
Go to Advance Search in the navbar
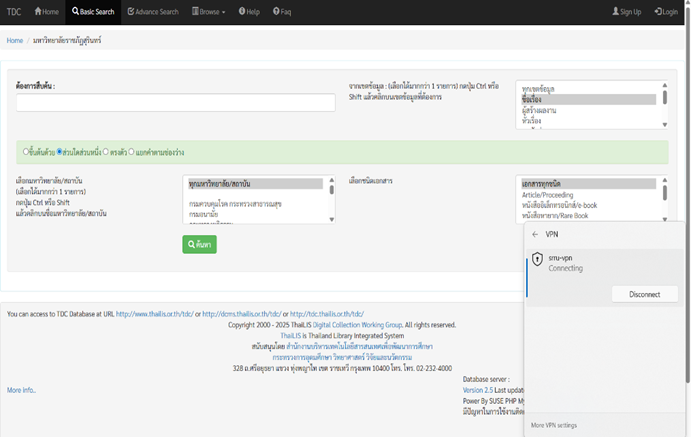(132, 12)
